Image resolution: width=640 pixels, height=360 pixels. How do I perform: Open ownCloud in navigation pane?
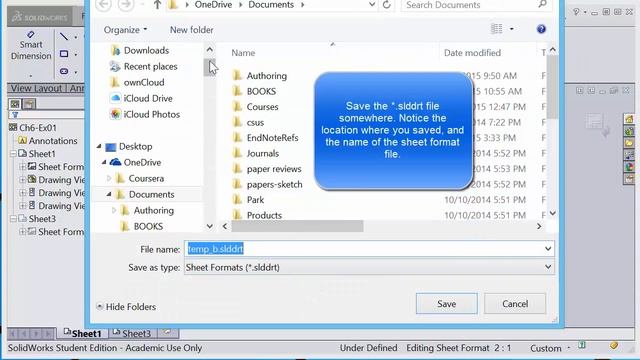click(137, 82)
